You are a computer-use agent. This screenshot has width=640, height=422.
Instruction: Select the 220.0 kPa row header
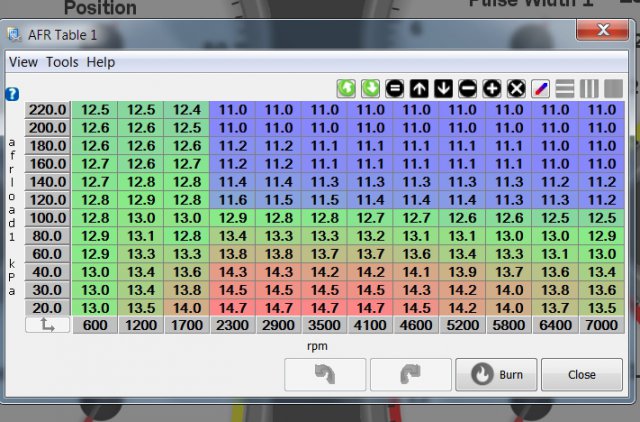pos(47,110)
